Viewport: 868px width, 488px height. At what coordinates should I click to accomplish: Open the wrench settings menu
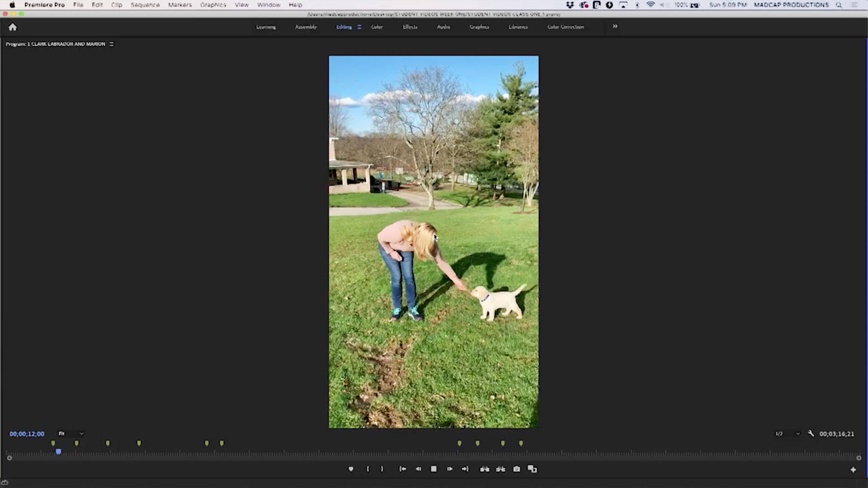point(811,433)
